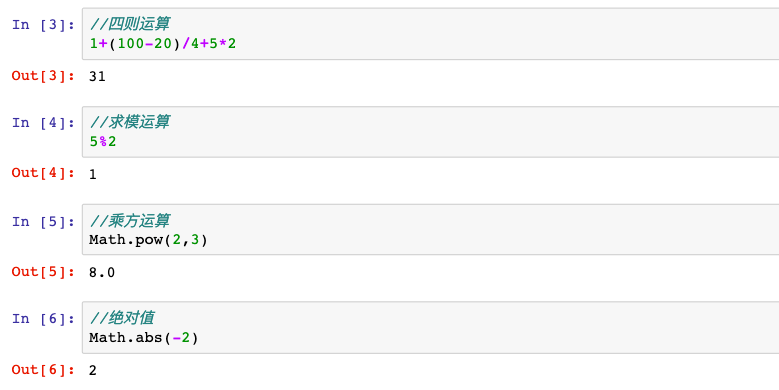Click the output value 1 of cell 4
The width and height of the screenshot is (779, 390).
(93, 174)
